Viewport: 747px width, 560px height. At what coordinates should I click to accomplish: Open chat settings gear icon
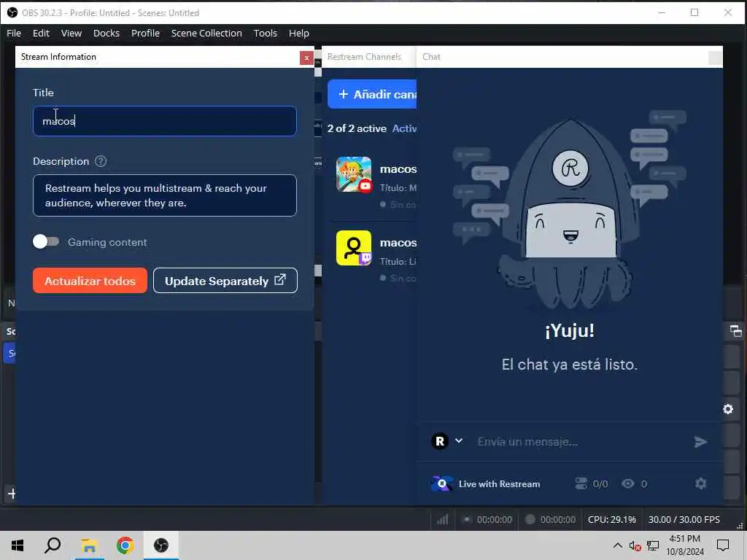[700, 484]
